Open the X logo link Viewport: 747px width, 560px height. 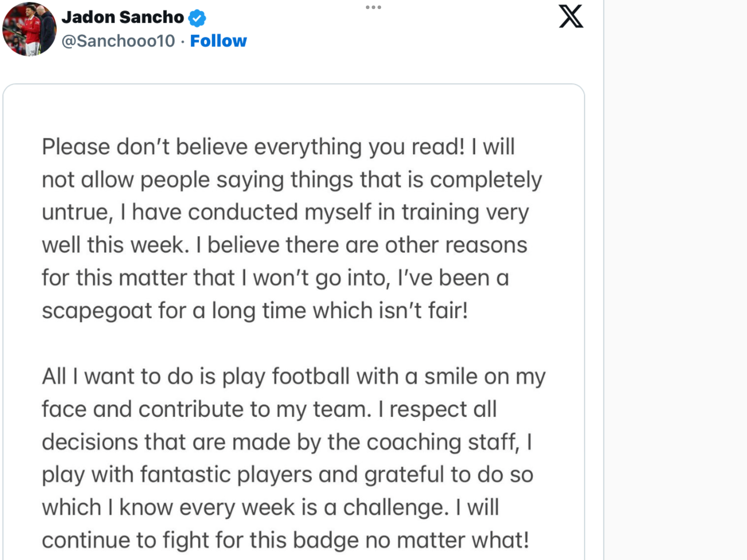point(571,16)
